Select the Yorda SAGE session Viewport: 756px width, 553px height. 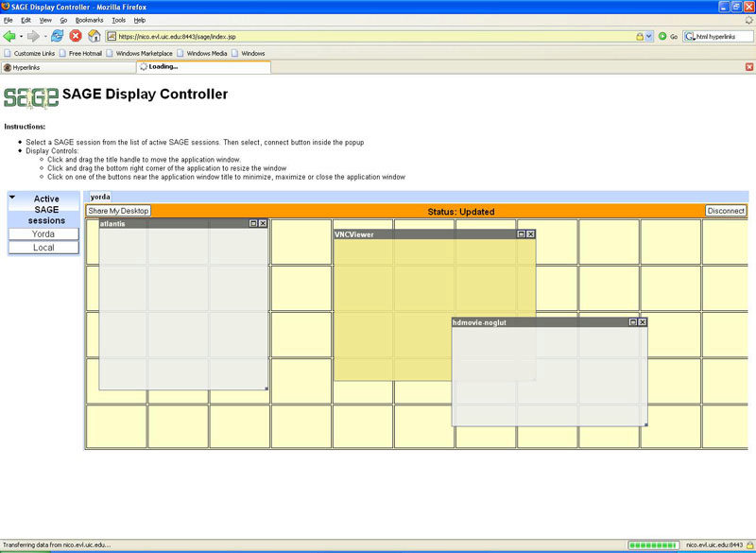tap(43, 233)
